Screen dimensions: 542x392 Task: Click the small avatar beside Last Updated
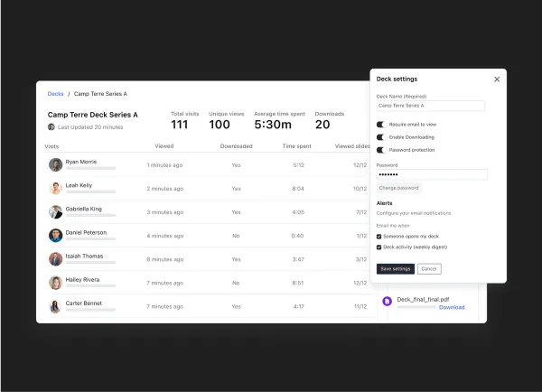pos(51,126)
